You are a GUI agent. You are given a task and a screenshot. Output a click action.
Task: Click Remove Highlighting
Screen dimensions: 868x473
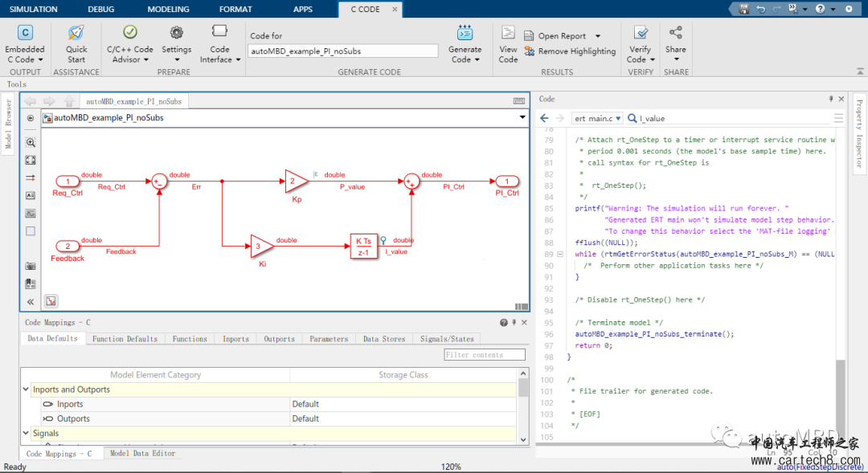(570, 51)
